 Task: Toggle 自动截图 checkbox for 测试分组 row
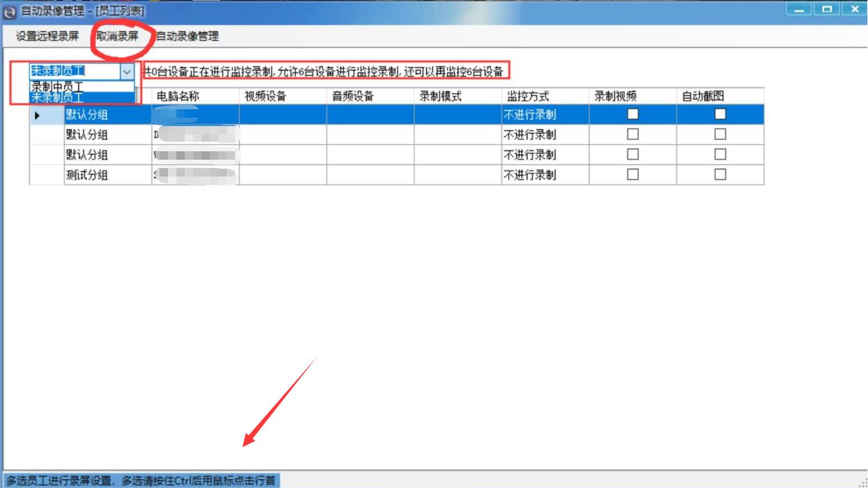click(720, 175)
